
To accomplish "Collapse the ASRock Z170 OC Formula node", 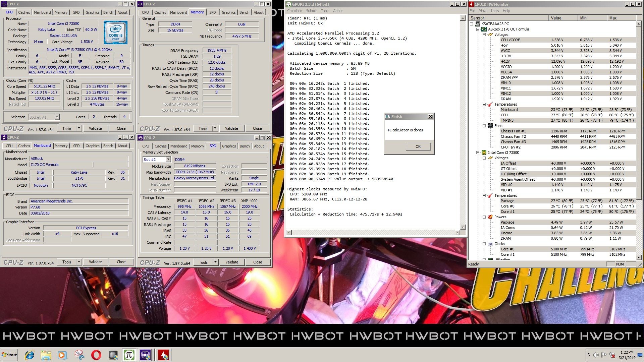I will [x=478, y=29].
